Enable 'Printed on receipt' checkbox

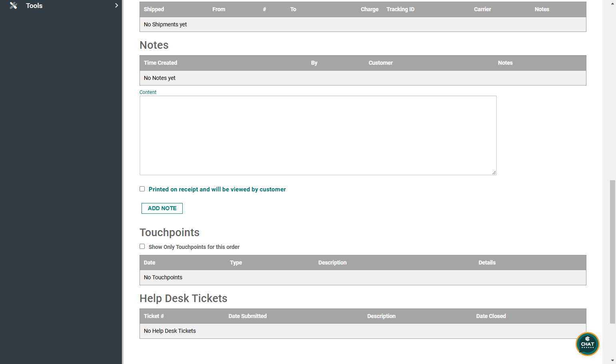tap(142, 189)
